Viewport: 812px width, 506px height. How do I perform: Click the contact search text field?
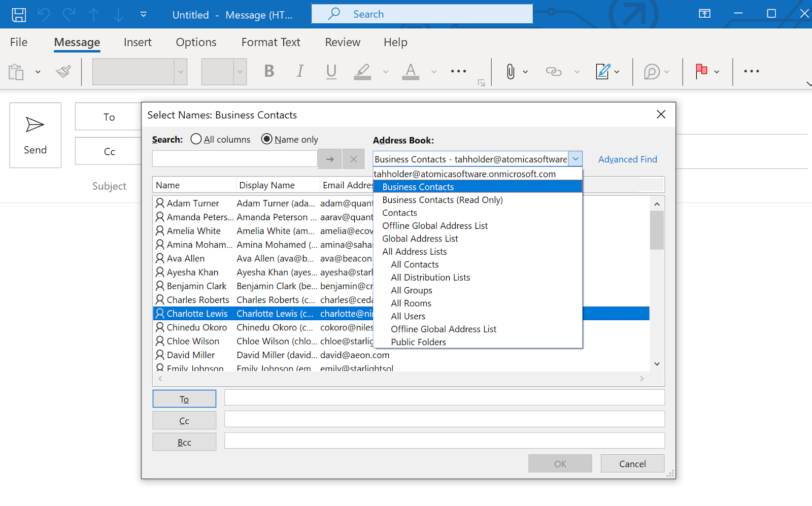235,159
